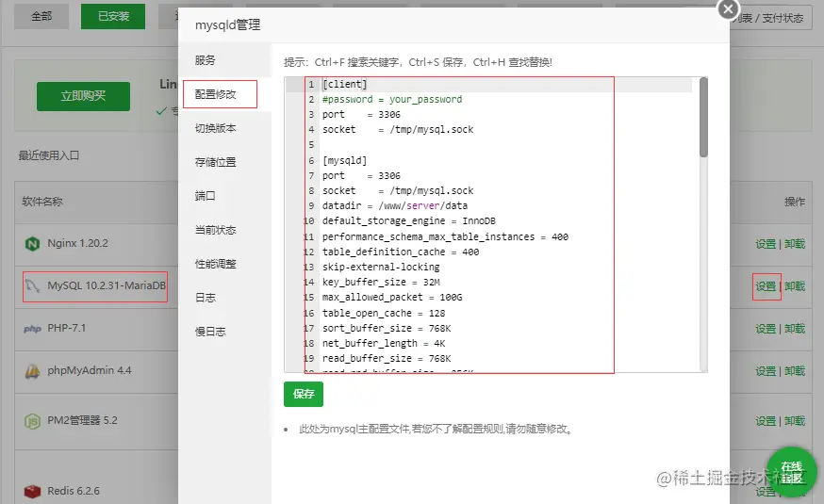Click the default_storage_engine = InnoDB line

pos(409,221)
